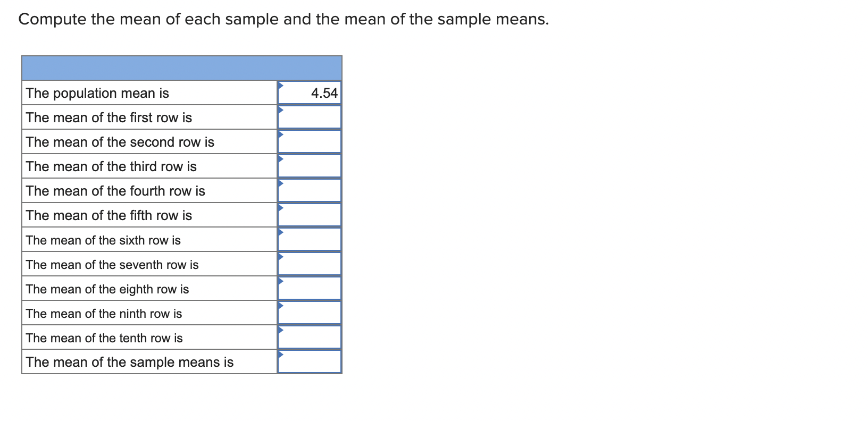
Task: Click the label 'The mean of the fifth row is'
Action: pos(108,215)
